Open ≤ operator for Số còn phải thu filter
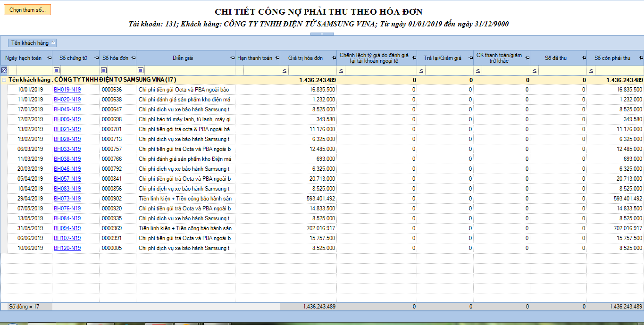The image size is (644, 325). tap(591, 71)
